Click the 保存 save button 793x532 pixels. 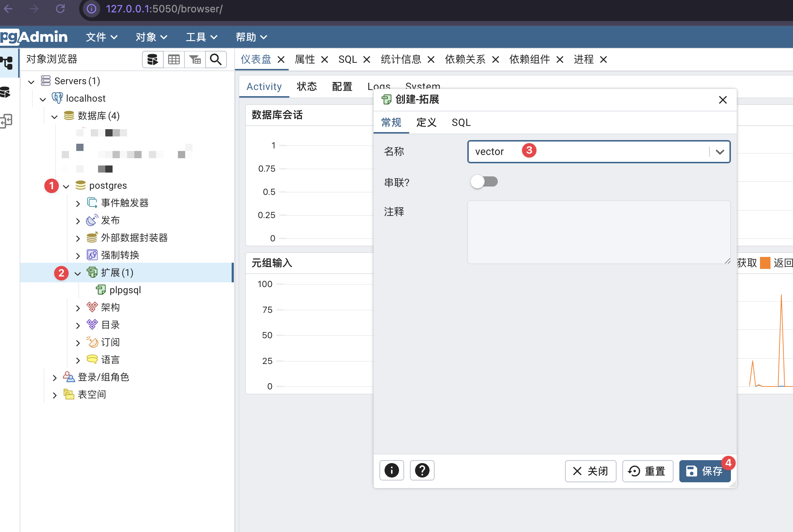pos(704,471)
